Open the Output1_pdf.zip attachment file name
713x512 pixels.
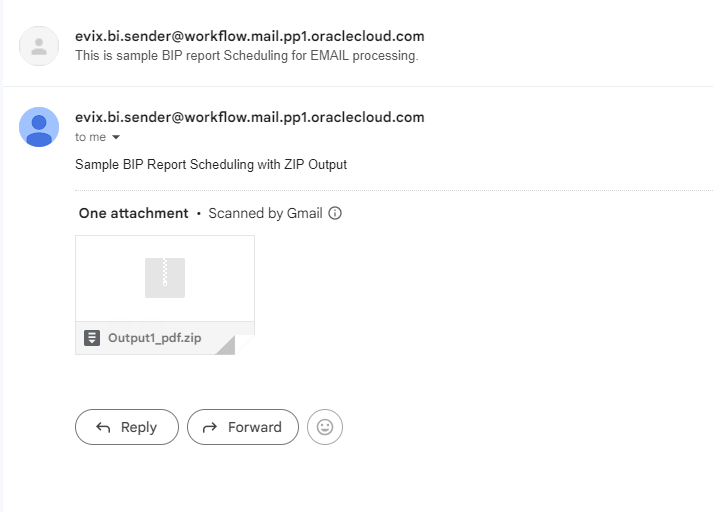(x=155, y=338)
